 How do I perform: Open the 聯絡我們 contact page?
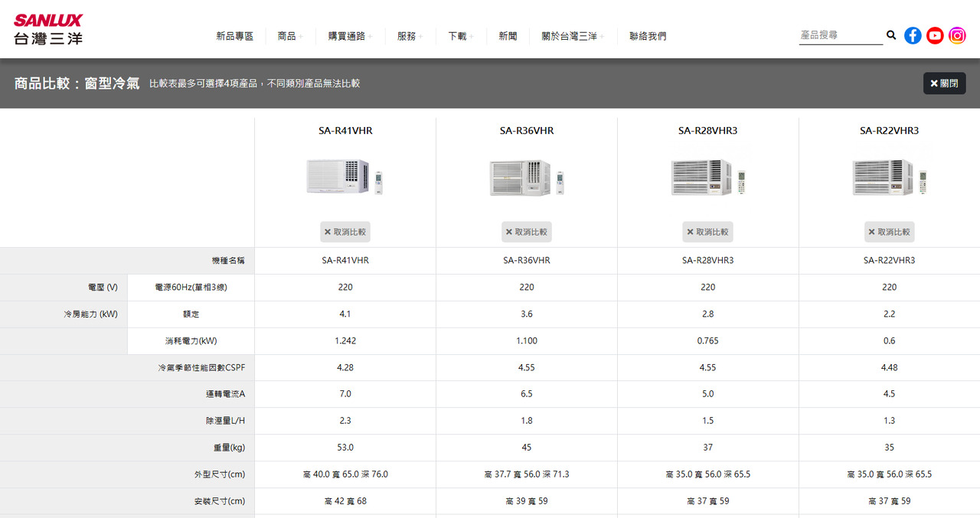[x=648, y=36]
